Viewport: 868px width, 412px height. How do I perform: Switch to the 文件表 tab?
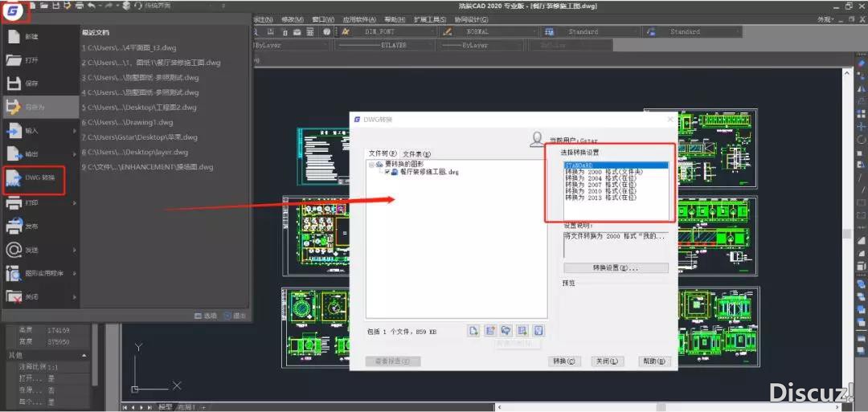coord(416,153)
